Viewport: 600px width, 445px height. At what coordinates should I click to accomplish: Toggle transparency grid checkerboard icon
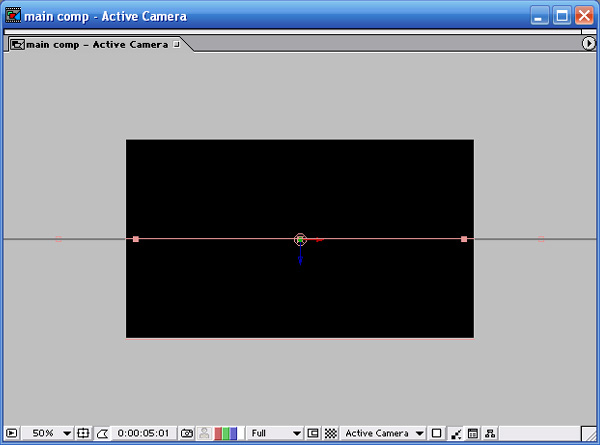coord(331,434)
